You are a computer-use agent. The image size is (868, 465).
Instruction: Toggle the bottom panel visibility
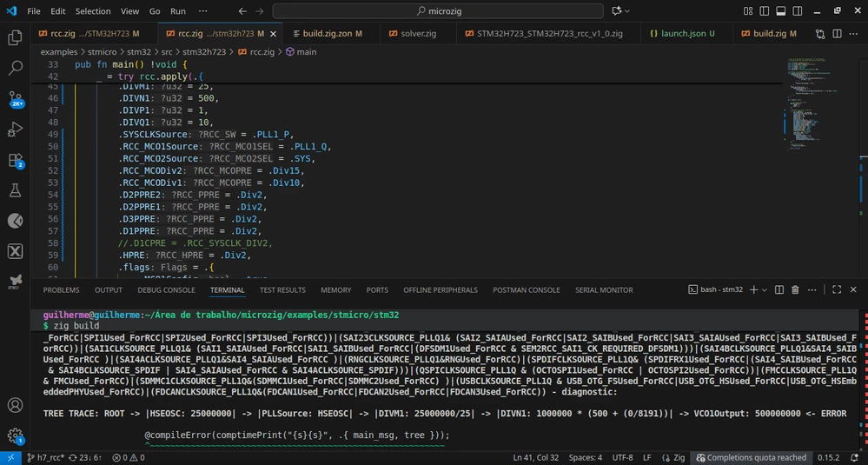coord(781,11)
